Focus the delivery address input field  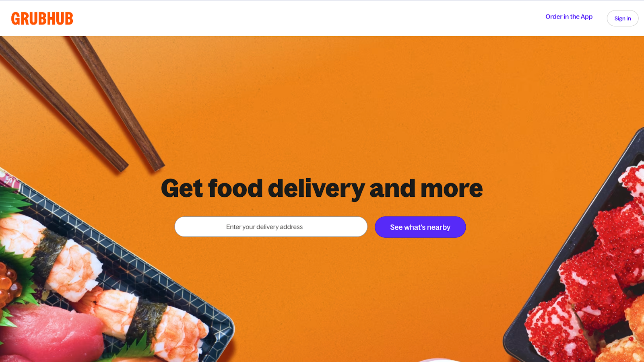[271, 227]
